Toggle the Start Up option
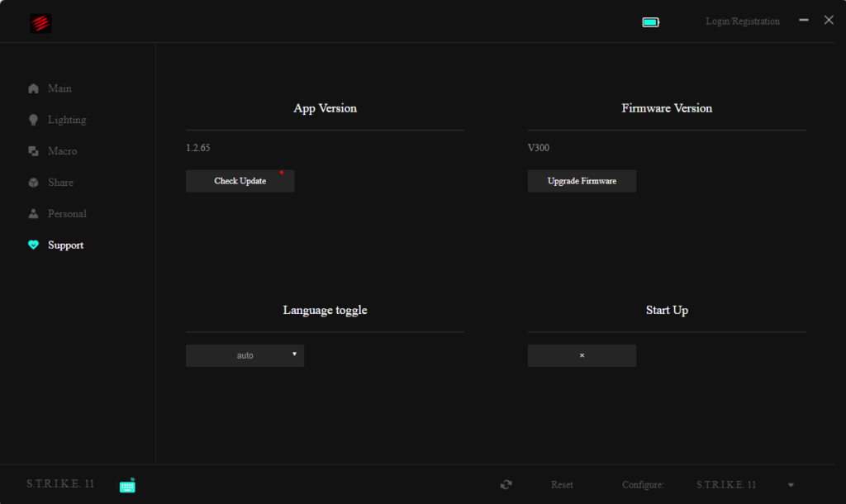The image size is (846, 504). (x=582, y=355)
